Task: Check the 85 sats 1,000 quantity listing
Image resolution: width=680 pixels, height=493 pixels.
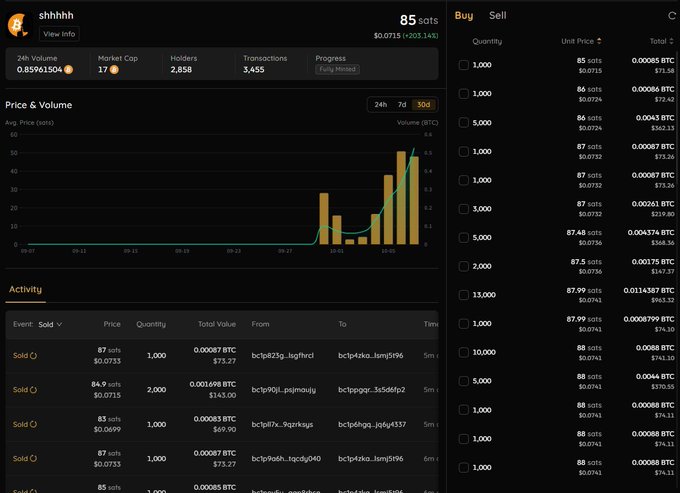Action: coord(464,65)
